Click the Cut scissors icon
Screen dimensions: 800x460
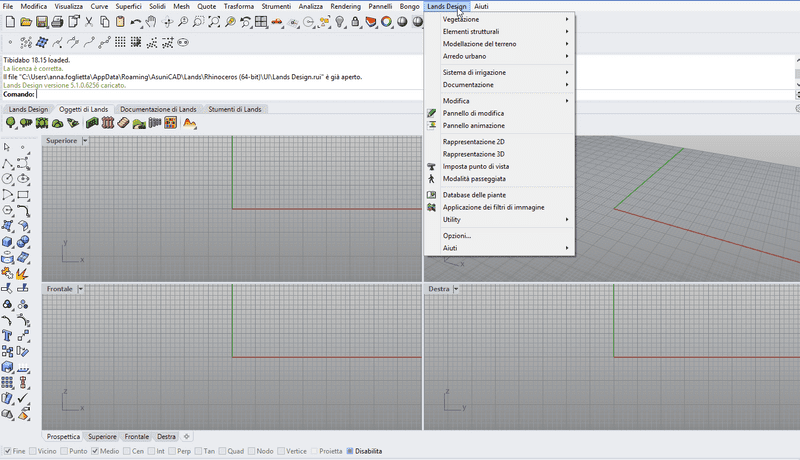[89, 21]
